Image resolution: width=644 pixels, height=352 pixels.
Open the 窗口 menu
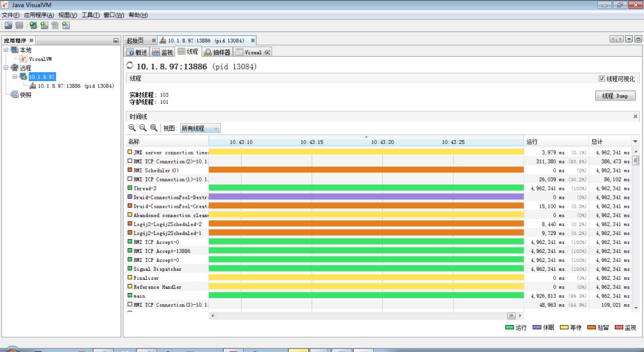(114, 15)
